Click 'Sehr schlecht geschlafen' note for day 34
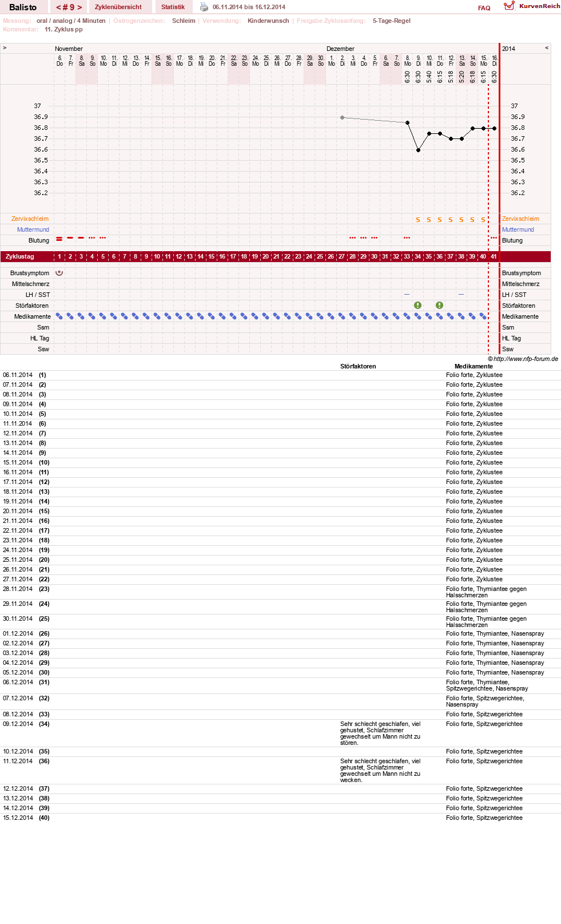561x924 pixels. tap(380, 733)
